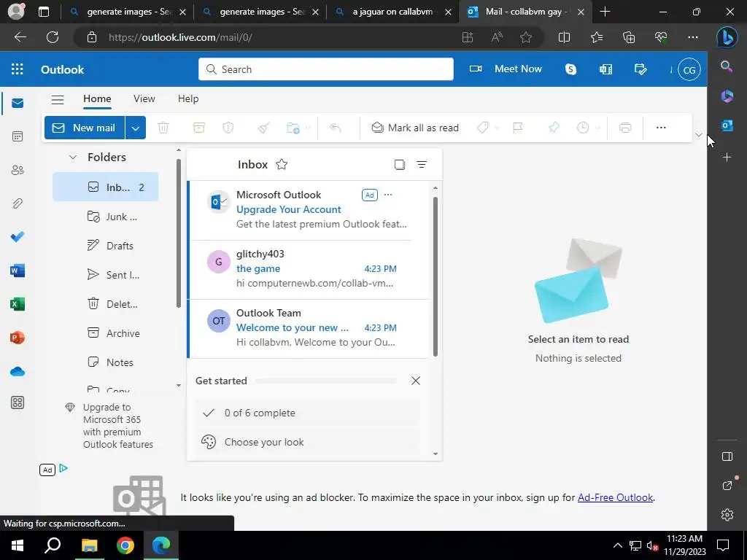The width and height of the screenshot is (747, 560).
Task: Launch Word from the sidebar
Action: [18, 271]
